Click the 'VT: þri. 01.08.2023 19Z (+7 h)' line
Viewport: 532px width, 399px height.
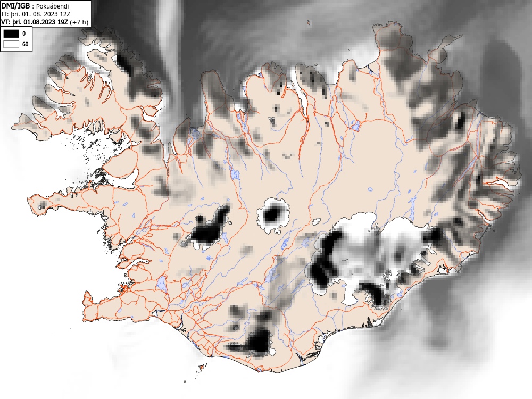point(45,22)
